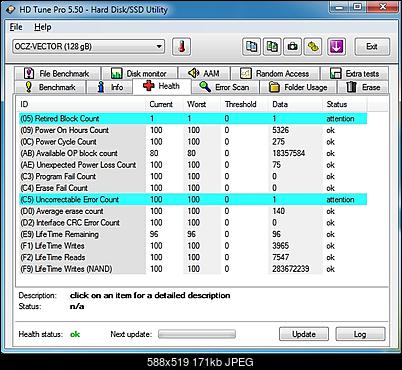Click the Threshold column header
The height and width of the screenshot is (370, 402).
tap(244, 104)
